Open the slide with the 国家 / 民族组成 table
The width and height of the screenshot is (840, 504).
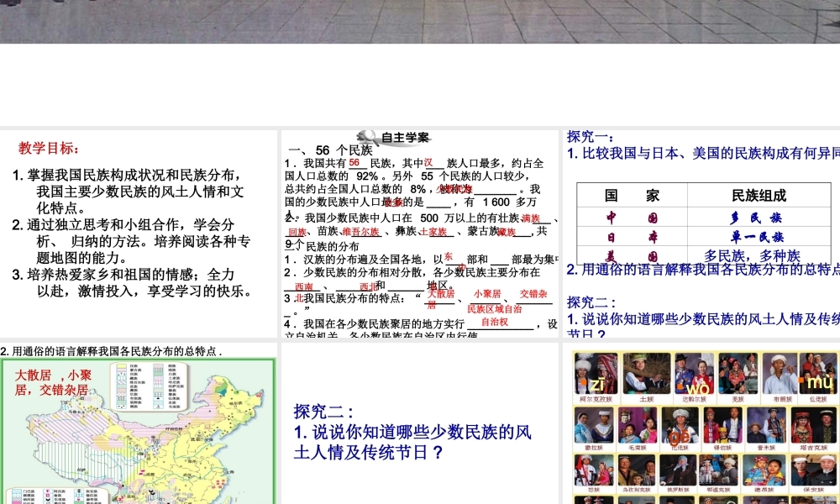(701, 234)
